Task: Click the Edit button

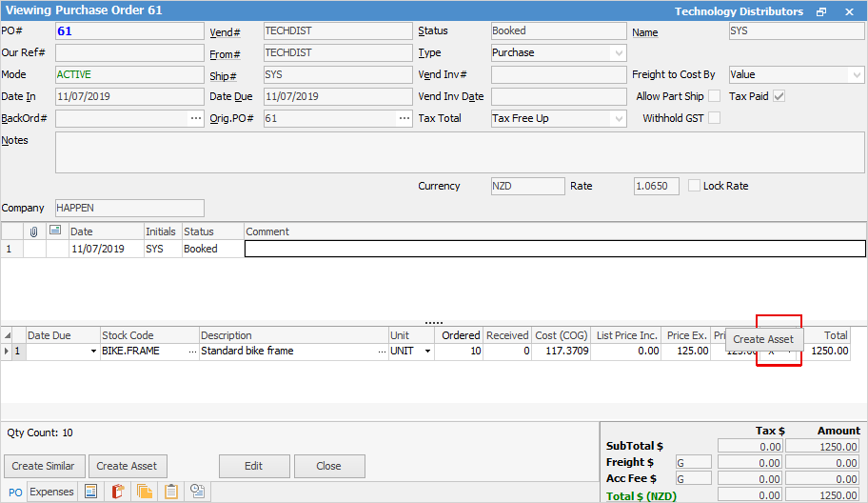Action: (254, 467)
